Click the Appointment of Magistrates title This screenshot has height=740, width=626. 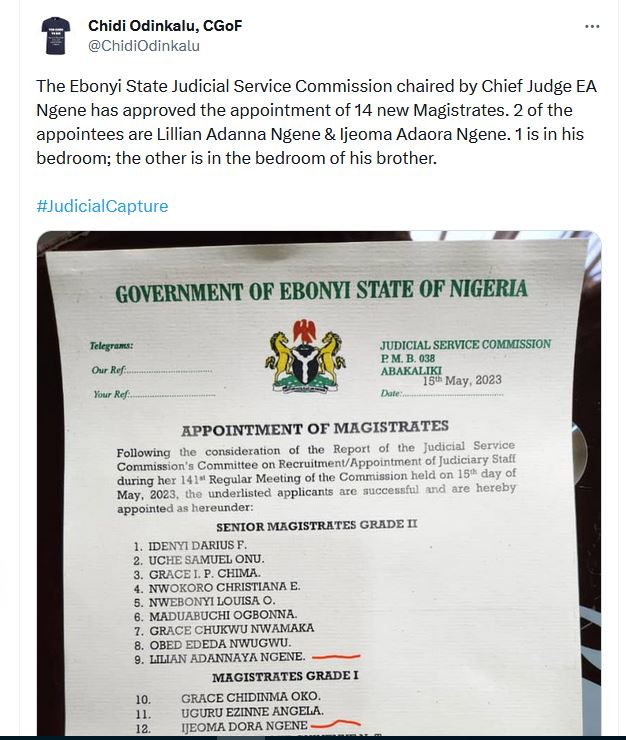[314, 429]
